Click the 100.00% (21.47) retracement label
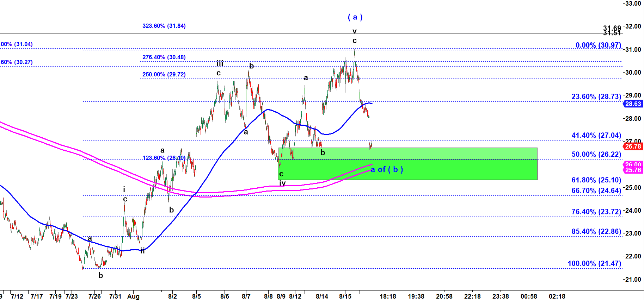 594,263
